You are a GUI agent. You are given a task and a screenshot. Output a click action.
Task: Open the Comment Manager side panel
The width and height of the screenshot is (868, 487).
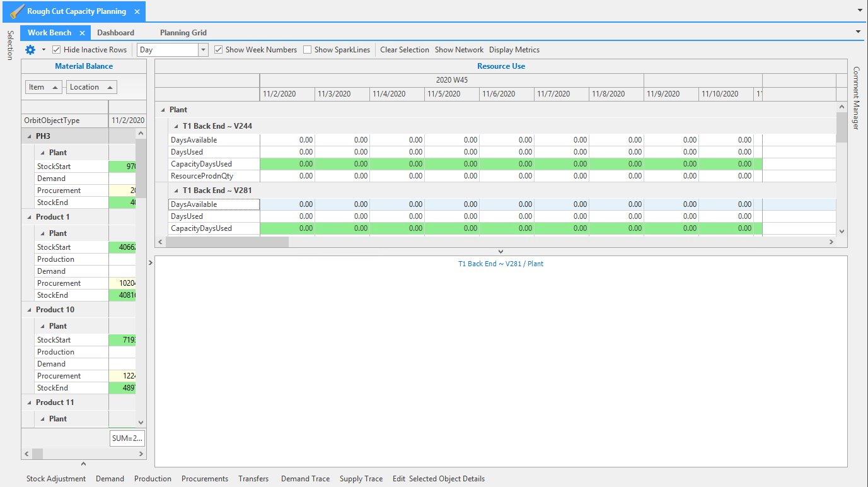[x=856, y=98]
